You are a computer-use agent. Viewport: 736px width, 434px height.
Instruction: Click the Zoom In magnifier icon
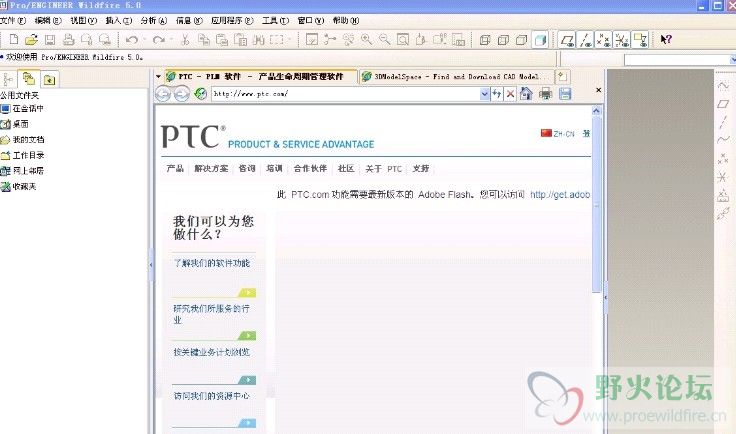point(367,40)
